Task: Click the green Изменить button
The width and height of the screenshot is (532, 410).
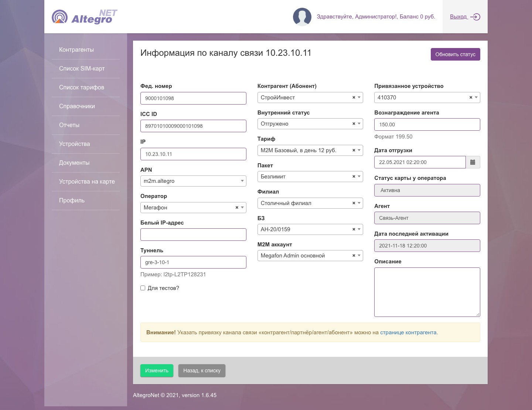Action: point(157,370)
